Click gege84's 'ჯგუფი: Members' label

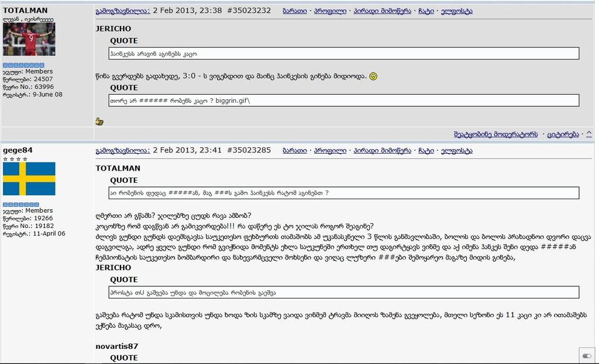point(28,210)
